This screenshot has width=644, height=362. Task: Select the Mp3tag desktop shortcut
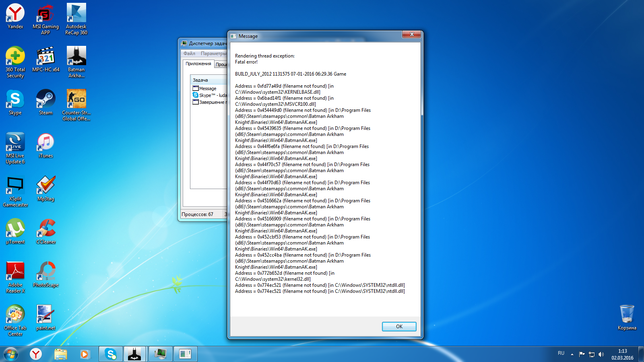coord(45,188)
